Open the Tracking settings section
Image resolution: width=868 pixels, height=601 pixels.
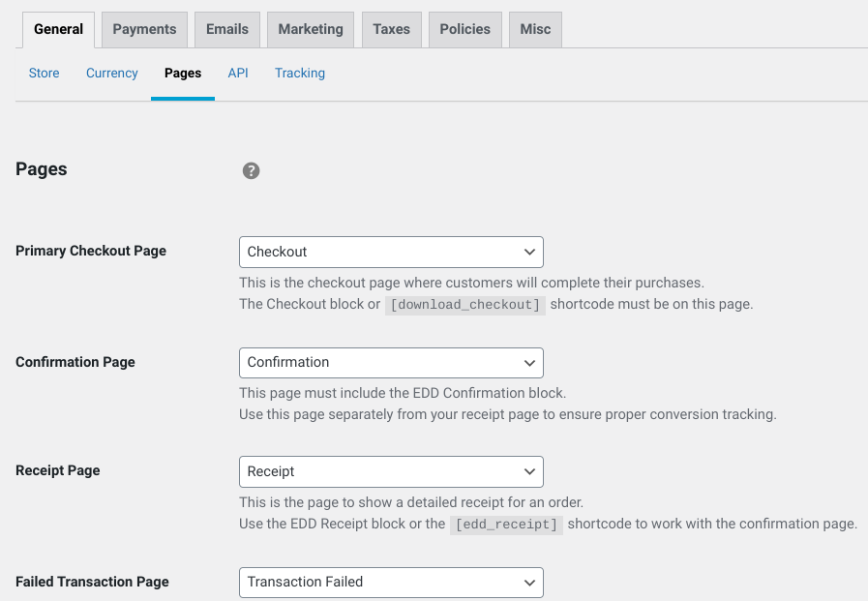click(299, 73)
